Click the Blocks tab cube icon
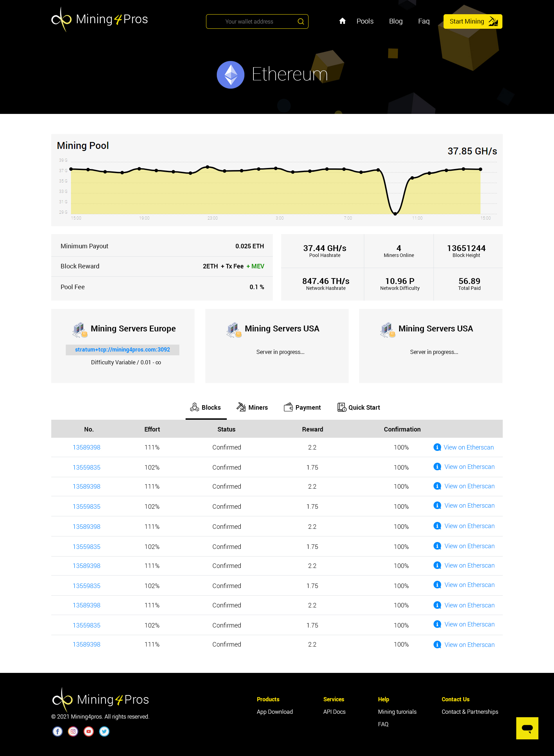Screen dimensions: 554x756 [194, 407]
